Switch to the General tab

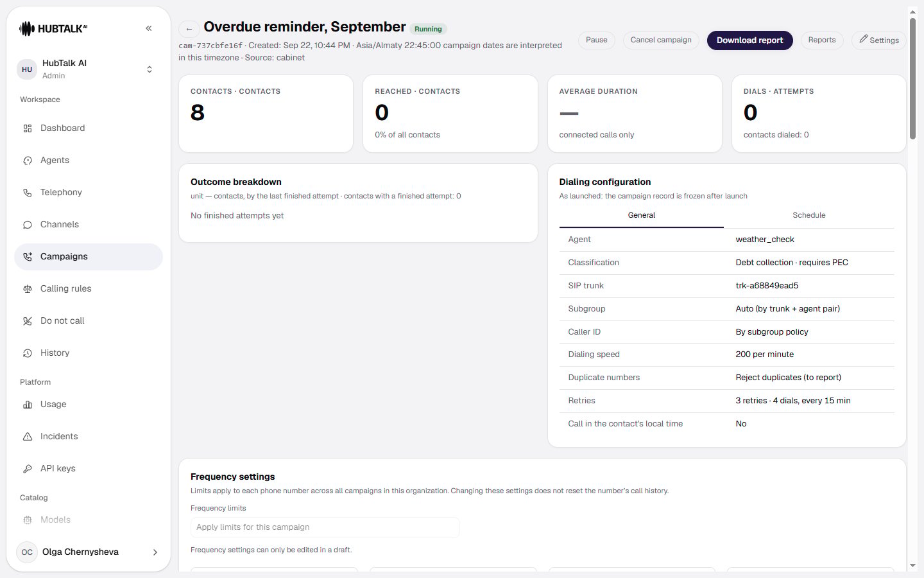(x=642, y=216)
